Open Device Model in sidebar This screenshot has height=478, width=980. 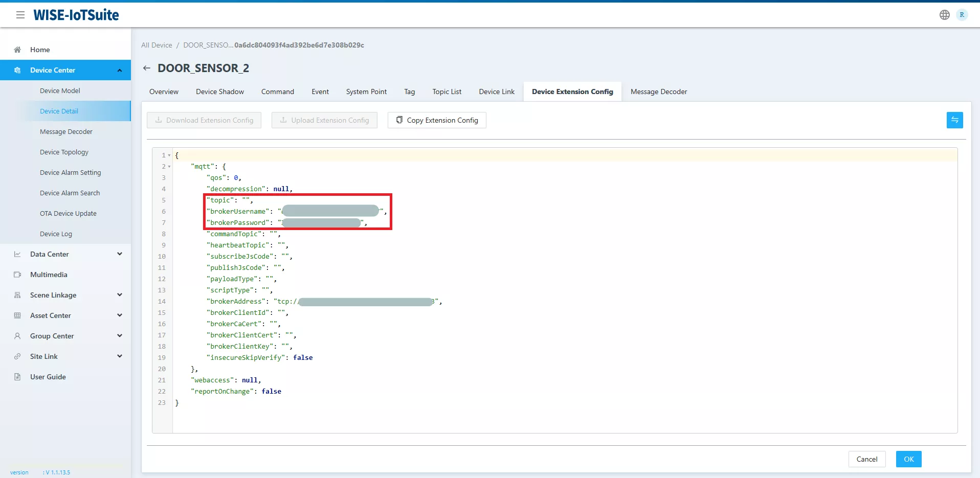click(x=60, y=90)
